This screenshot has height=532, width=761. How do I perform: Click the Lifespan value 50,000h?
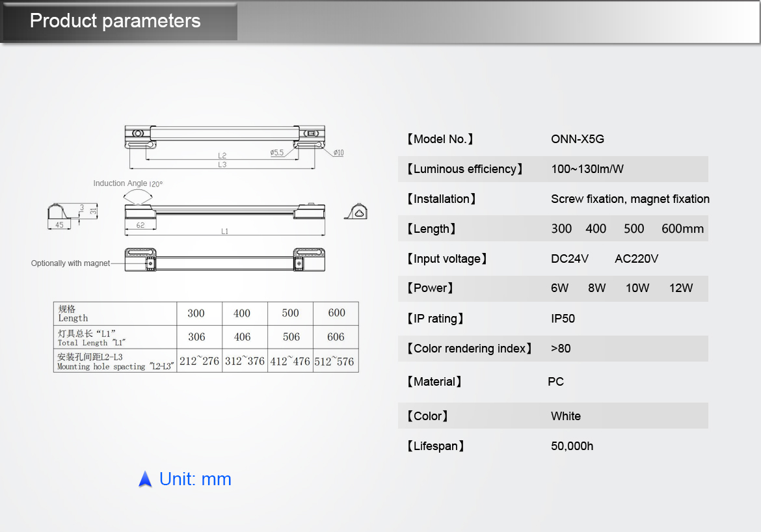(x=572, y=446)
